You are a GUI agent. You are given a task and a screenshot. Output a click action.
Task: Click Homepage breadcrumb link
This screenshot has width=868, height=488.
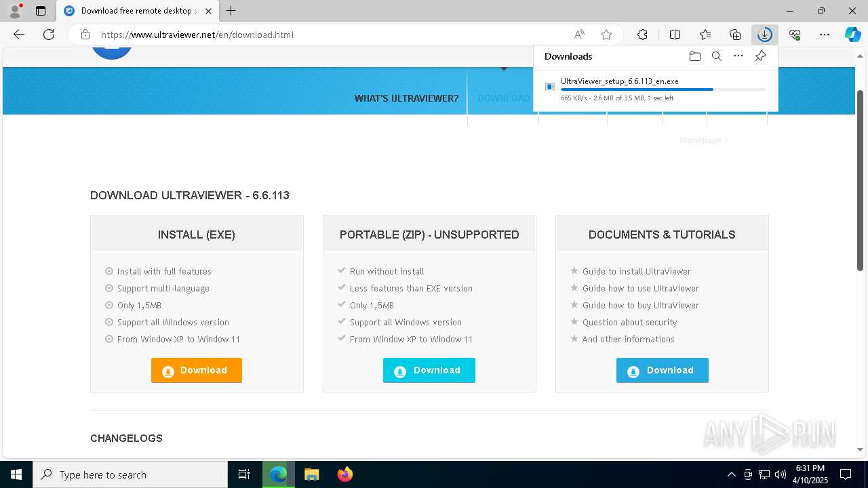click(x=700, y=140)
